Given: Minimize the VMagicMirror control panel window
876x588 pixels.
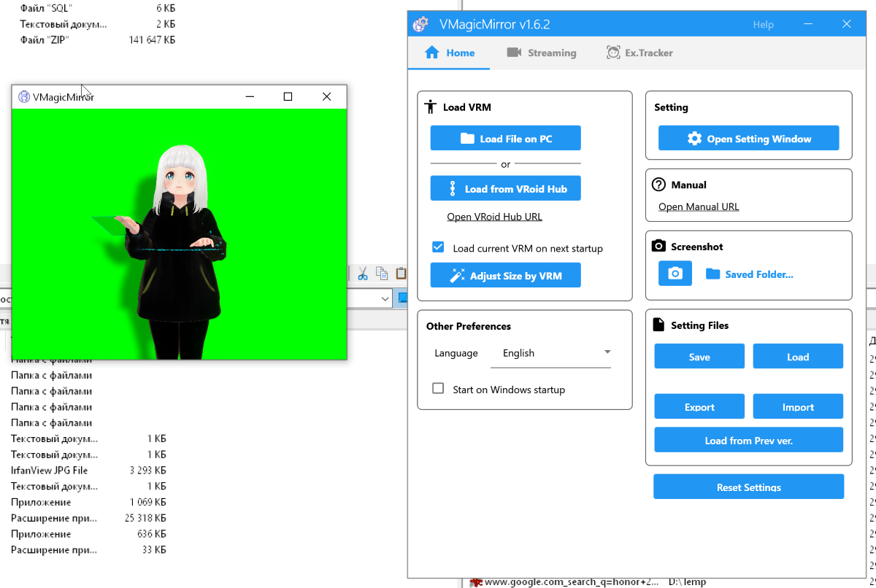Looking at the screenshot, I should point(810,24).
